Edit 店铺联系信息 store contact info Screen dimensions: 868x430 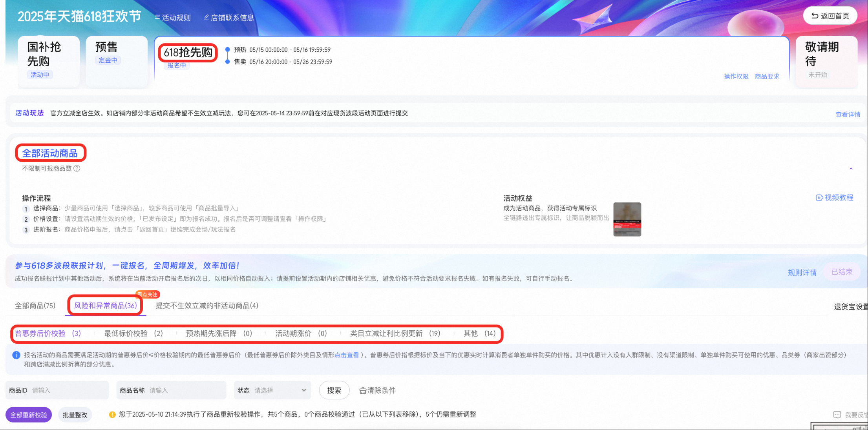point(229,18)
